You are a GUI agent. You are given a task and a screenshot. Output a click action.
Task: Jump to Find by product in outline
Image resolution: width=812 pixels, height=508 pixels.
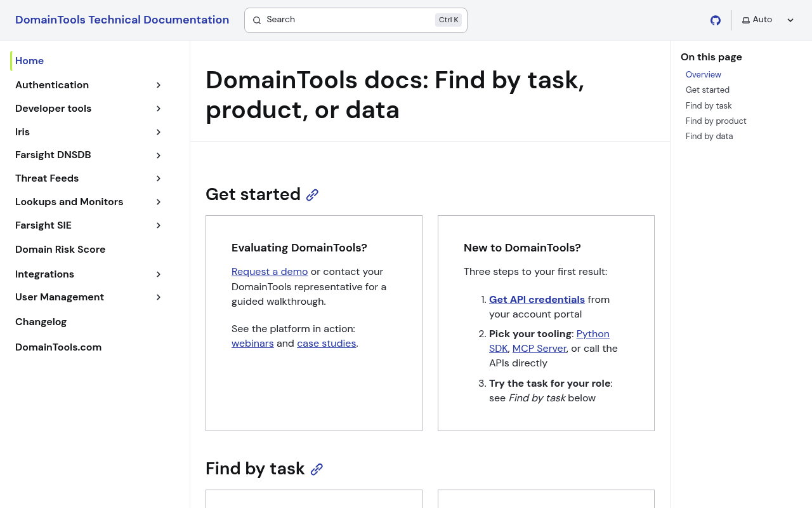pos(716,121)
